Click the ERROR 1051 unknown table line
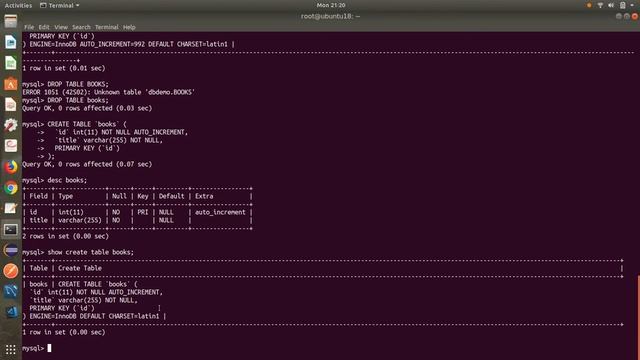This screenshot has width=640, height=360. (108, 92)
